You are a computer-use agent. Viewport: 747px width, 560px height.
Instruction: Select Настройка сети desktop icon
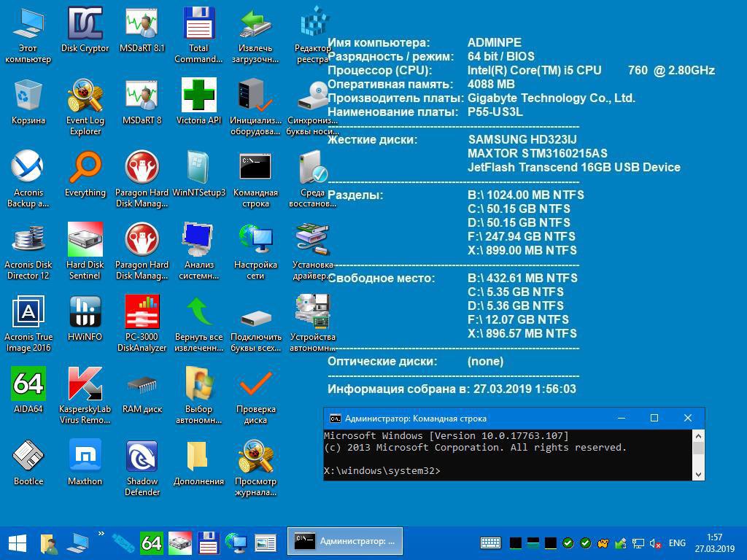pos(255,251)
